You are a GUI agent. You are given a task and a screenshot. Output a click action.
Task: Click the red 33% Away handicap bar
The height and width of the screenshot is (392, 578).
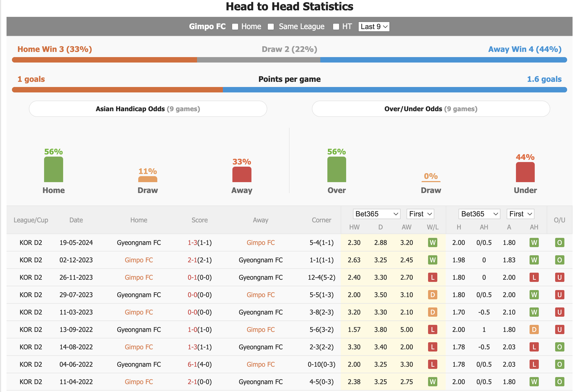pos(242,174)
